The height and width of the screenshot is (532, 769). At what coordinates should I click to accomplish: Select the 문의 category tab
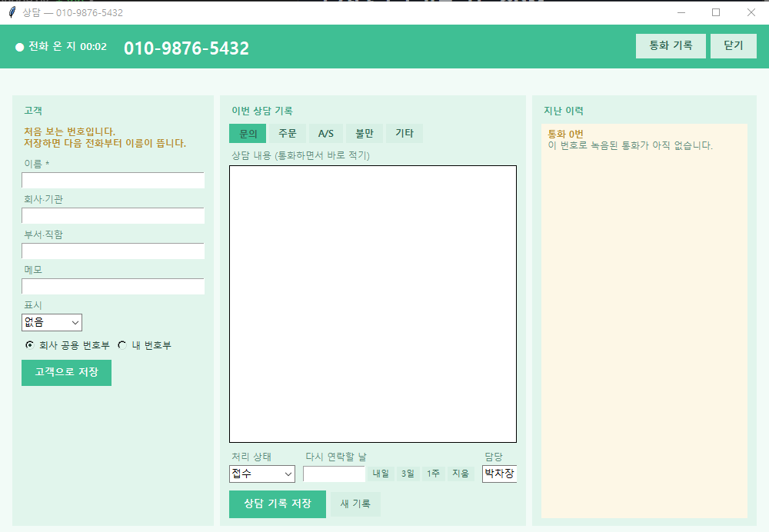point(248,133)
